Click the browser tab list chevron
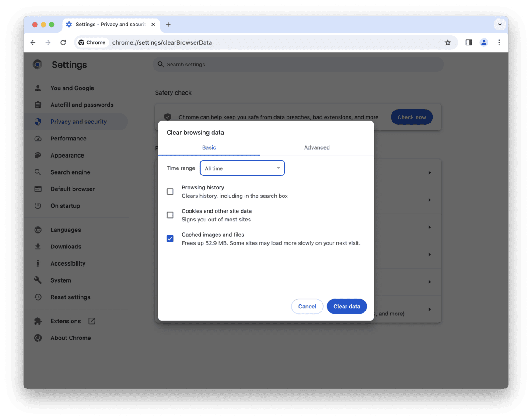532x420 pixels. [x=500, y=24]
